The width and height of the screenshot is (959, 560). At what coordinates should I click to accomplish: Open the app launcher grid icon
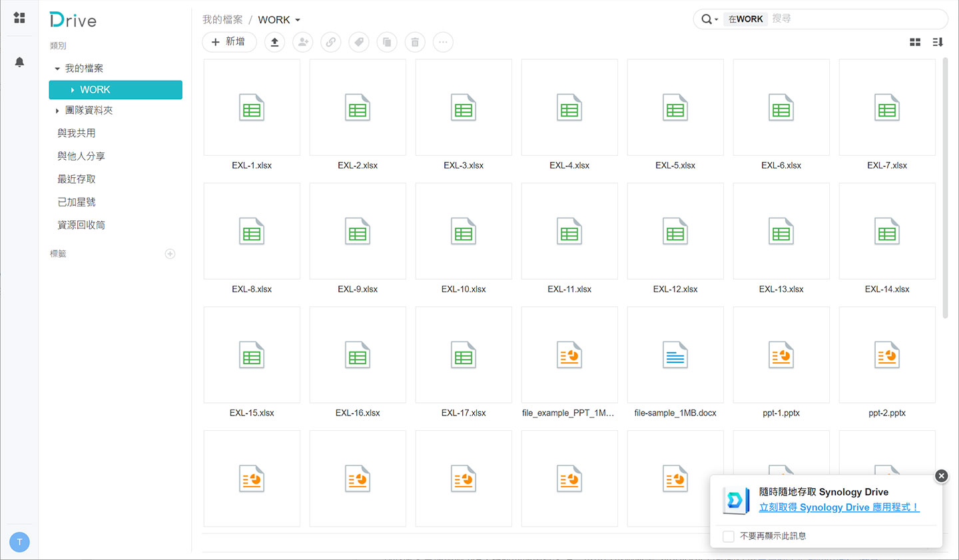coord(19,18)
